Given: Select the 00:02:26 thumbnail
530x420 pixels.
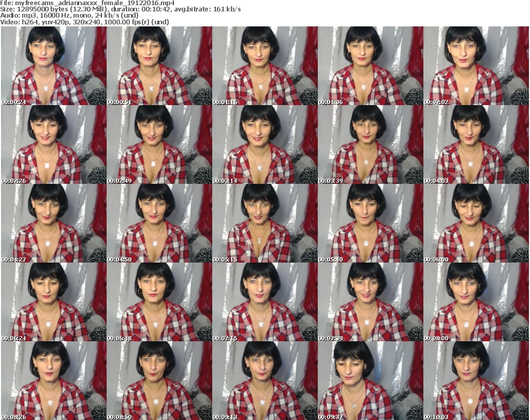Looking at the screenshot, I should click(53, 144).
